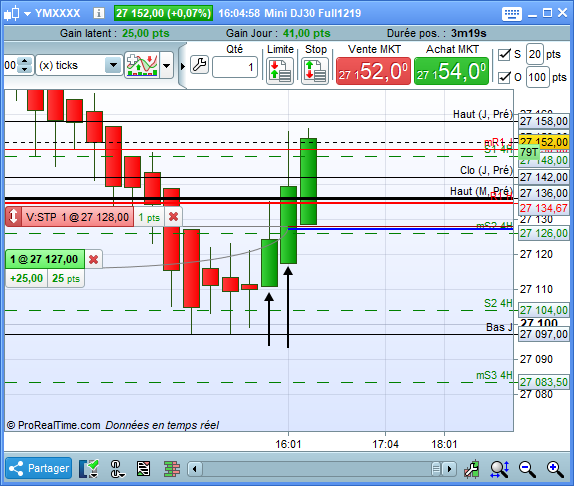Collapse the trading panel arrow
574x486 pixels.
(183, 66)
